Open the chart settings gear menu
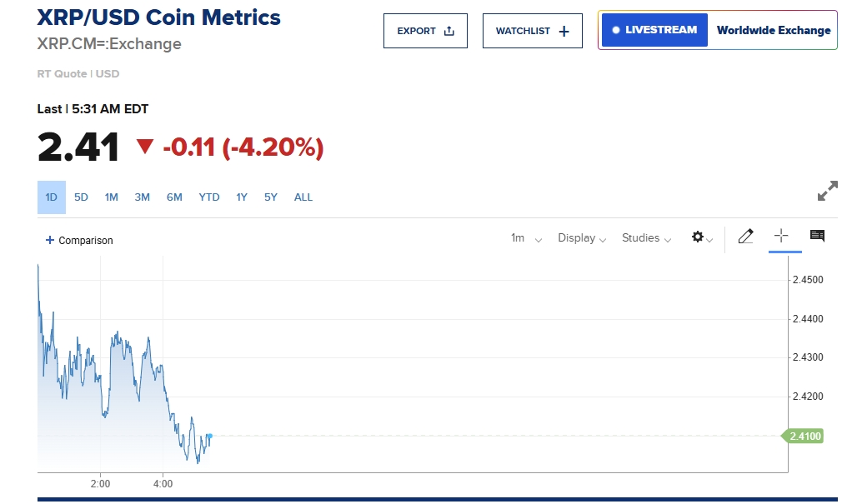The width and height of the screenshot is (857, 504). click(x=701, y=237)
